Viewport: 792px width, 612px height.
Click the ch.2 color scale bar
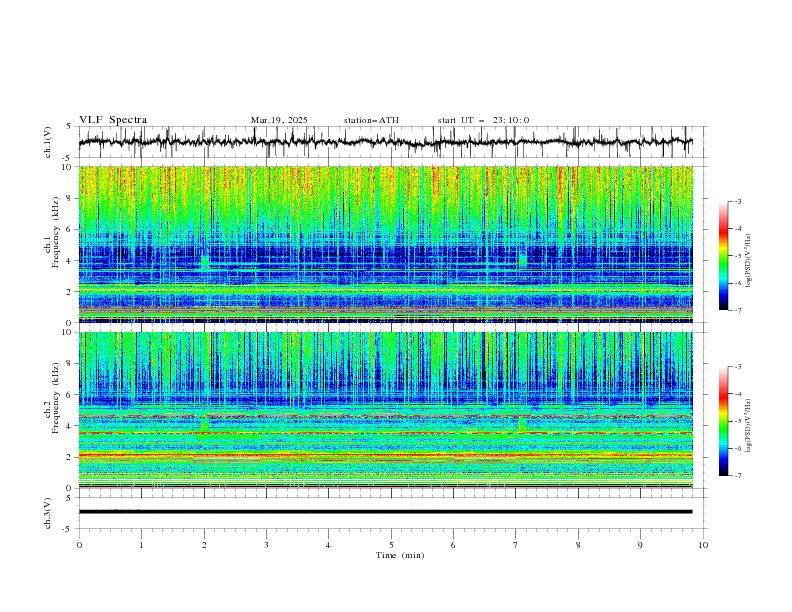[723, 421]
